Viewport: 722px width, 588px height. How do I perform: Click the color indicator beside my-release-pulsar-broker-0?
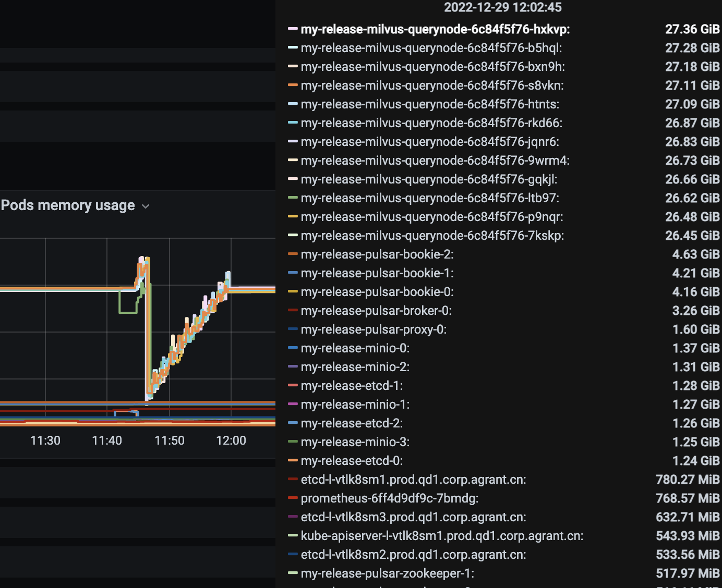click(x=292, y=311)
